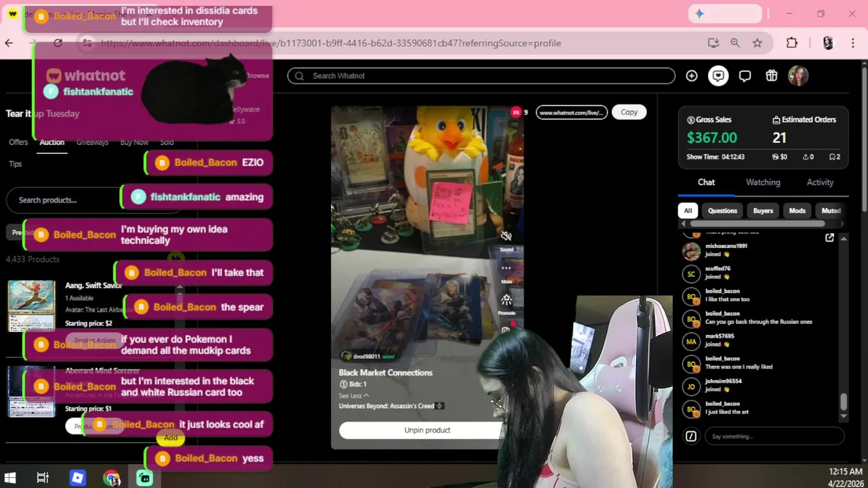Click johnsim96554 username in chat
868x488 pixels.
[x=724, y=381]
